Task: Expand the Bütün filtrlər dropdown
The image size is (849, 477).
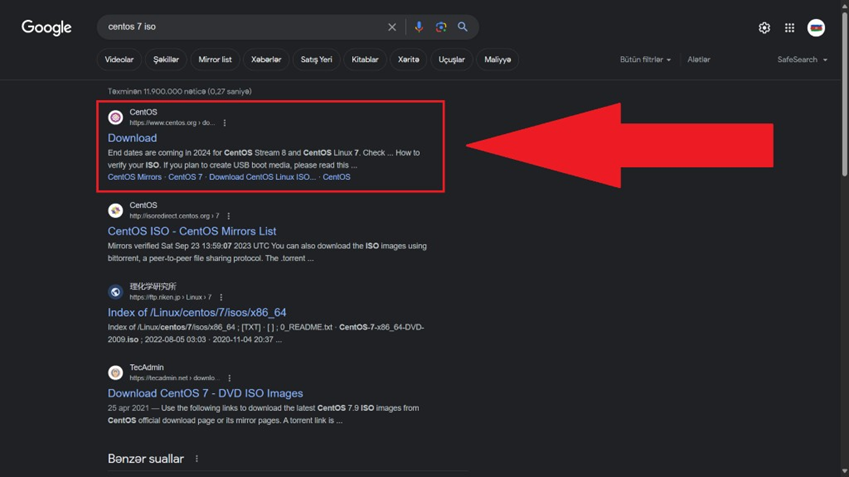Action: click(x=645, y=60)
